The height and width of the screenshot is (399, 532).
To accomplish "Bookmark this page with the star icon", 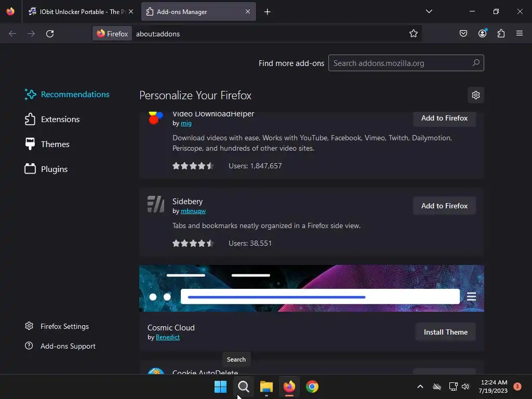I will pos(413,34).
